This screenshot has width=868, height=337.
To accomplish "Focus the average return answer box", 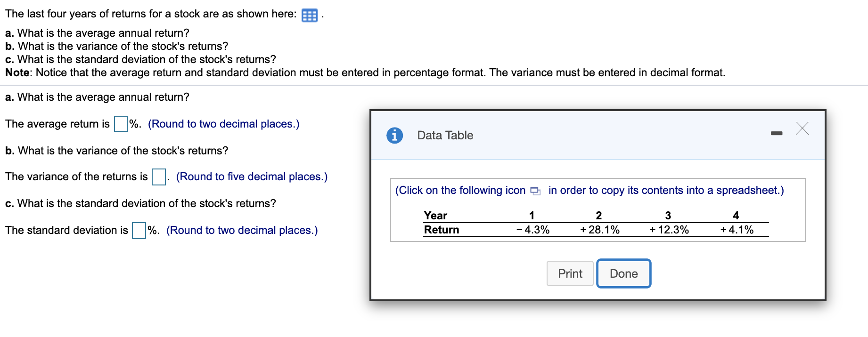I will pos(121,124).
